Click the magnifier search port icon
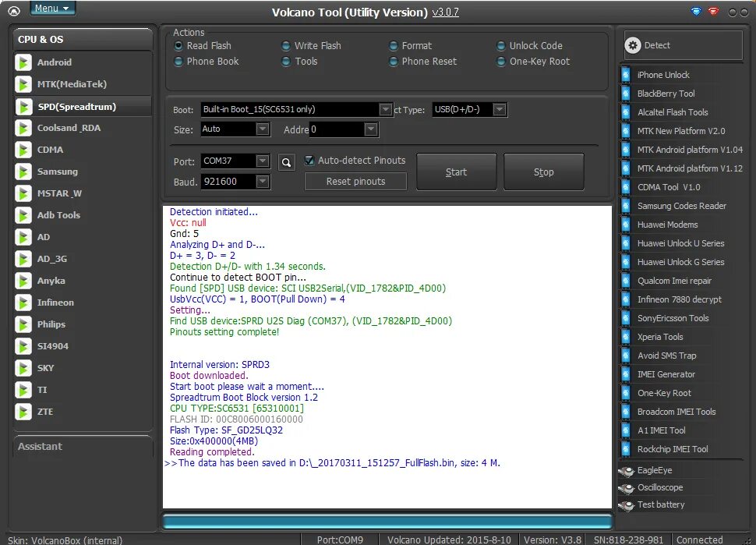The width and height of the screenshot is (756, 545). coord(286,162)
